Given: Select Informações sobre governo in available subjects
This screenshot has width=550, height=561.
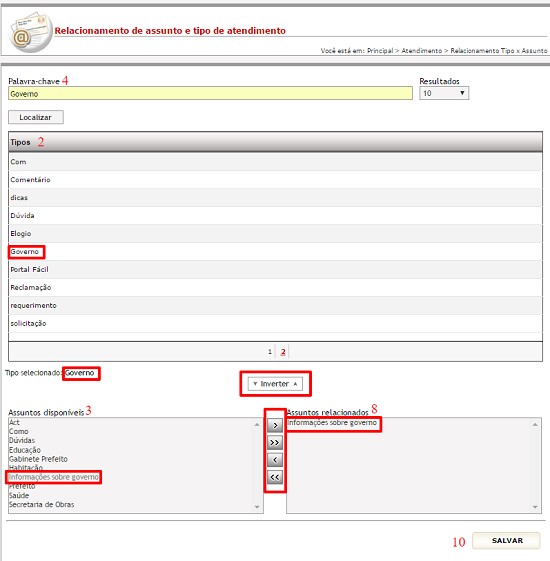Looking at the screenshot, I should coord(54,477).
